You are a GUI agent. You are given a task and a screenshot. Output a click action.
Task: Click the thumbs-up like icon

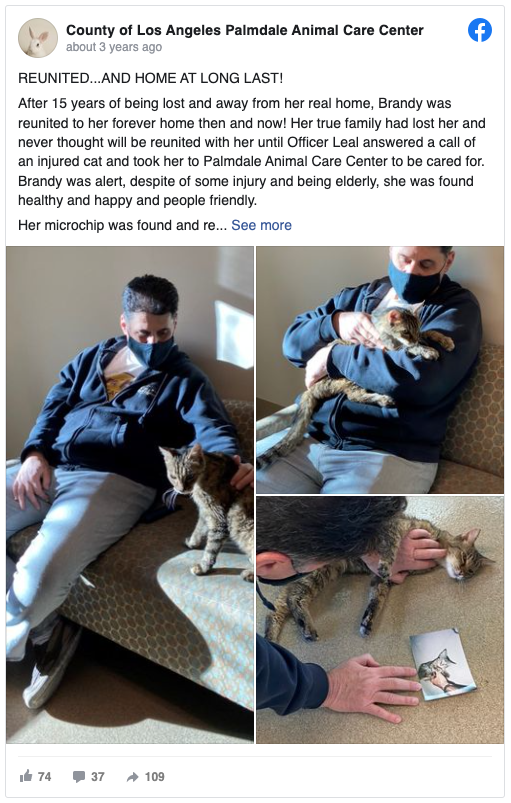(x=26, y=776)
